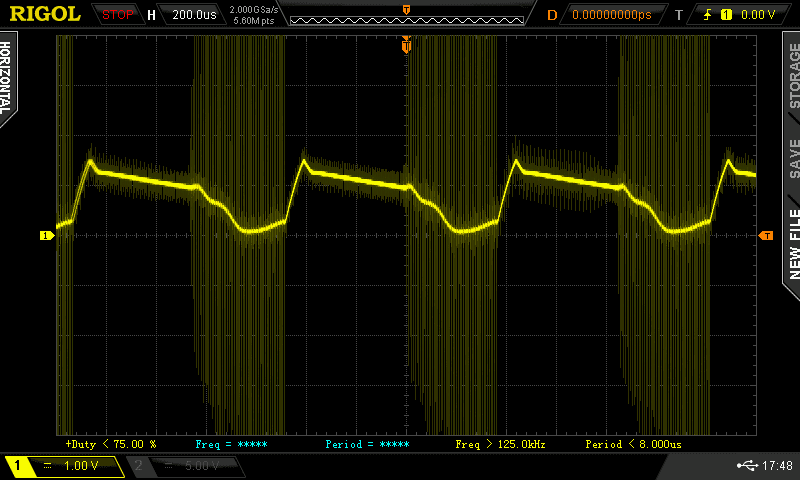Open the NEW FILE side tab

point(794,240)
